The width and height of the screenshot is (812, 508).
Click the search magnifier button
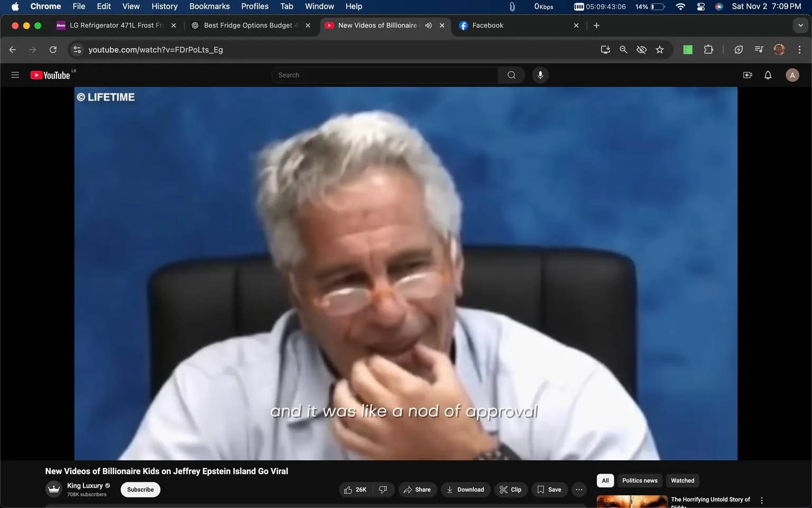(x=511, y=75)
